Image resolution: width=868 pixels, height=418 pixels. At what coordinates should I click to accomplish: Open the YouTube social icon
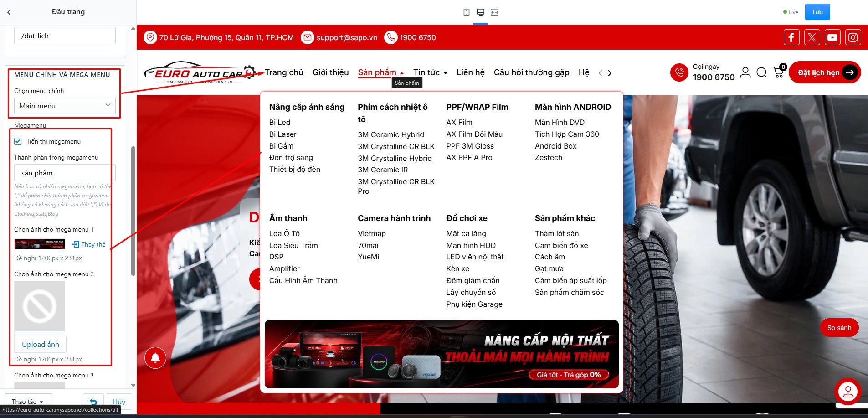pos(832,37)
